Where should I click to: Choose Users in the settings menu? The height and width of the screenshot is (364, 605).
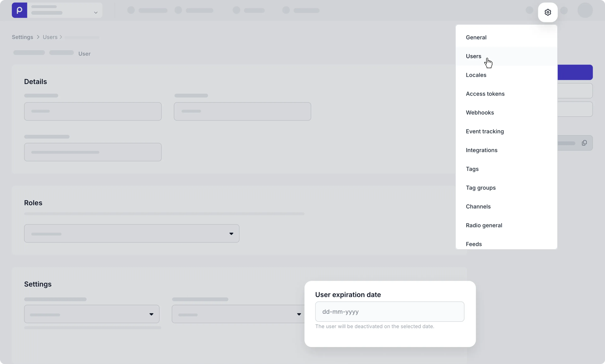click(473, 56)
